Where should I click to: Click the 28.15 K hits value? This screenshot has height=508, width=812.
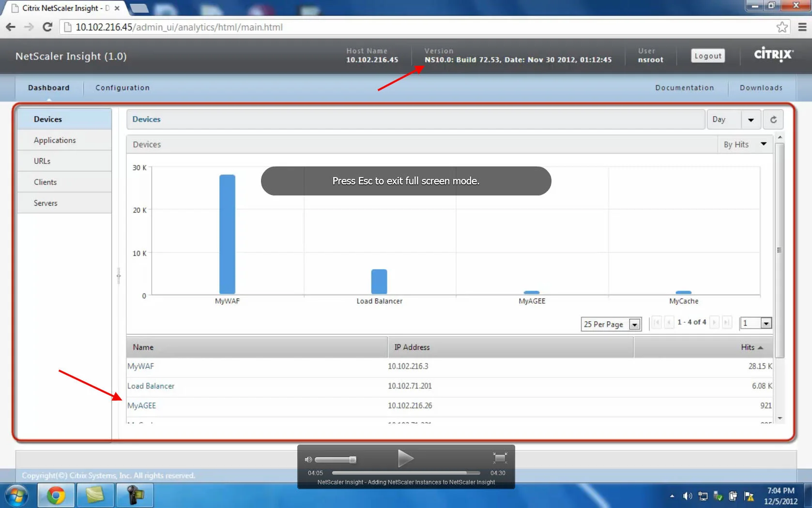click(x=760, y=366)
